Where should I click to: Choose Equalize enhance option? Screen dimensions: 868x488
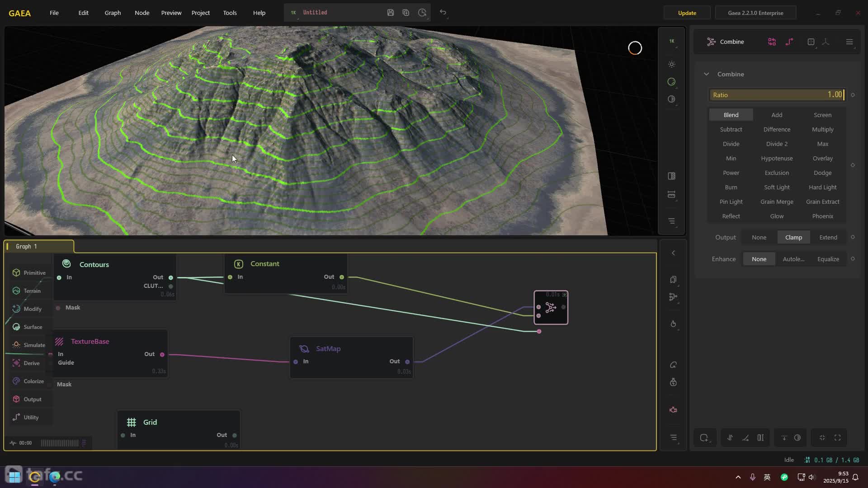pos(828,259)
